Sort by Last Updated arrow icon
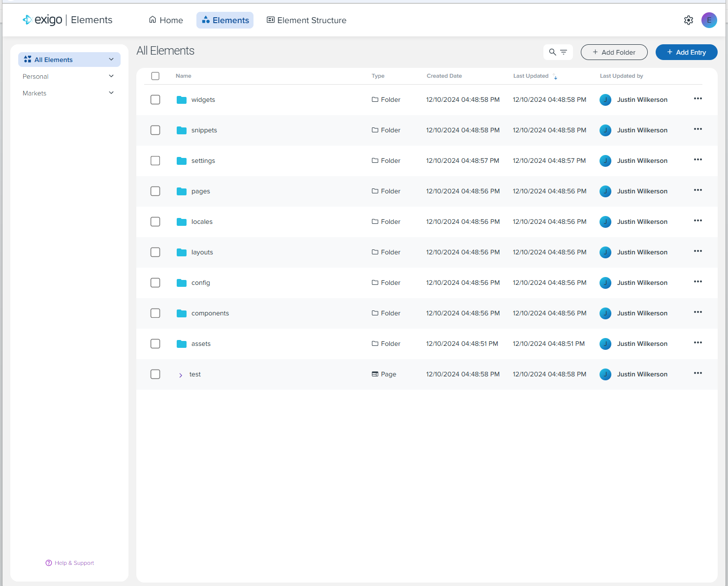The image size is (728, 586). click(x=555, y=77)
